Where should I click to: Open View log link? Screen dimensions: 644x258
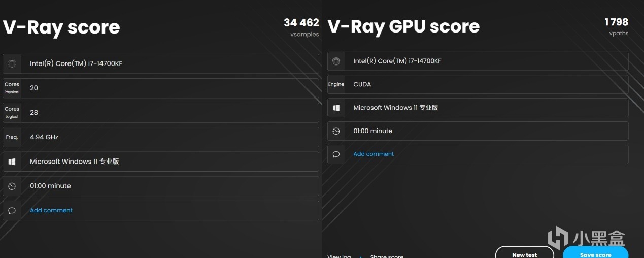coord(339,256)
